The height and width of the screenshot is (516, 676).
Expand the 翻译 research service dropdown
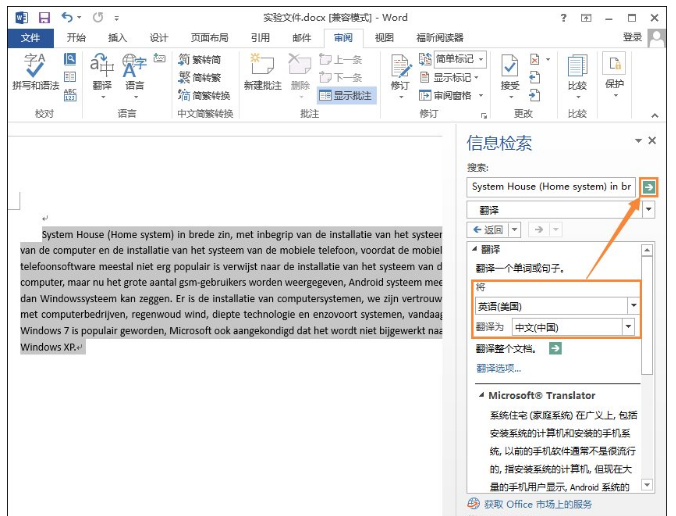click(x=649, y=209)
